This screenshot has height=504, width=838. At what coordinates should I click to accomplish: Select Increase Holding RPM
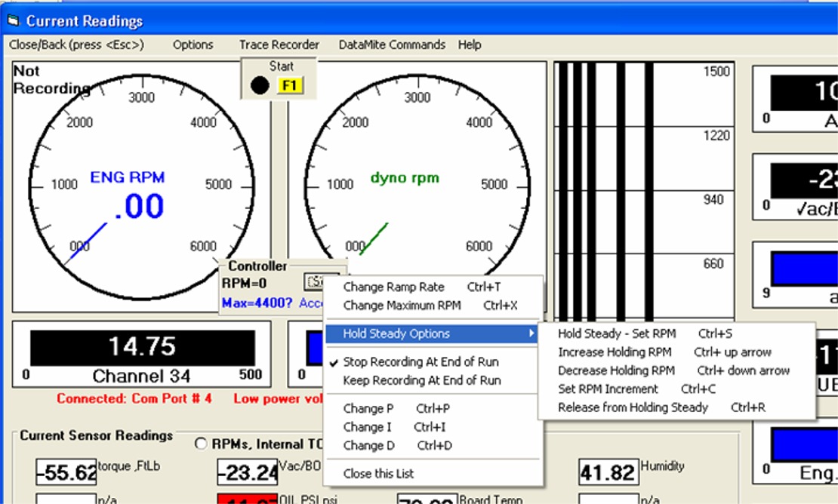click(x=616, y=352)
